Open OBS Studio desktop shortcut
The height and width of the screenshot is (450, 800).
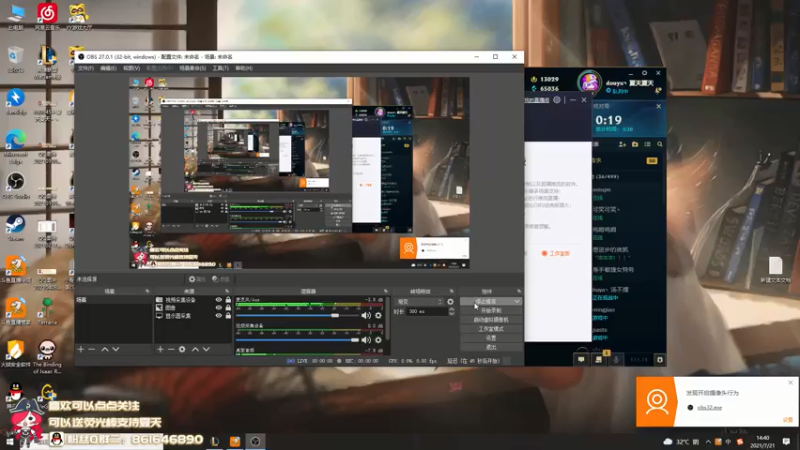pos(16,185)
